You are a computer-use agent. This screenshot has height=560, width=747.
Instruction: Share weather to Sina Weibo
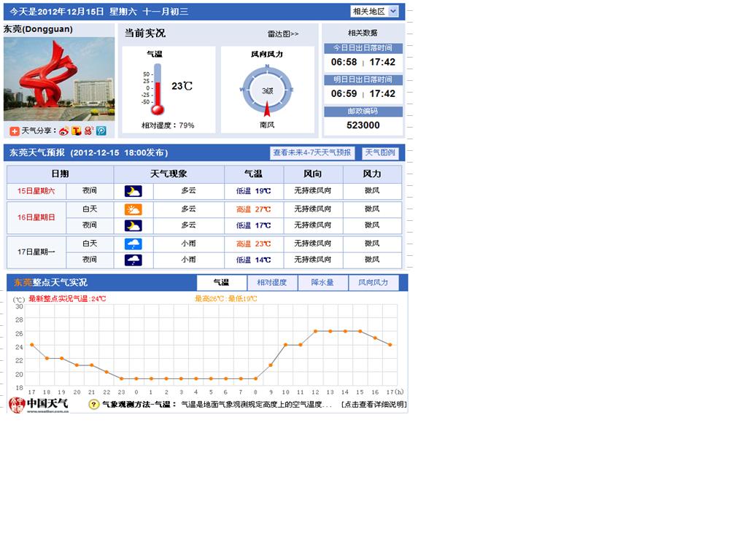click(x=64, y=131)
